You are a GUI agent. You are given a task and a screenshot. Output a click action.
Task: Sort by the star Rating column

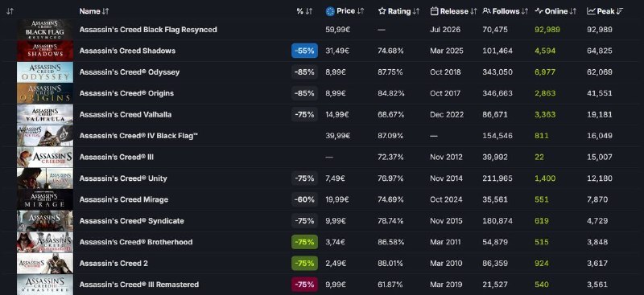(x=398, y=11)
